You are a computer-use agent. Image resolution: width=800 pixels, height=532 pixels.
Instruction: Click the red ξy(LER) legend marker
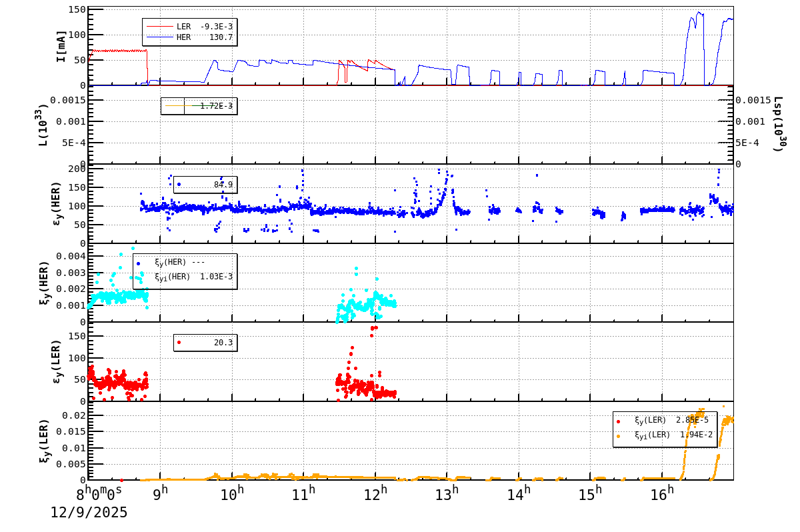pos(619,421)
